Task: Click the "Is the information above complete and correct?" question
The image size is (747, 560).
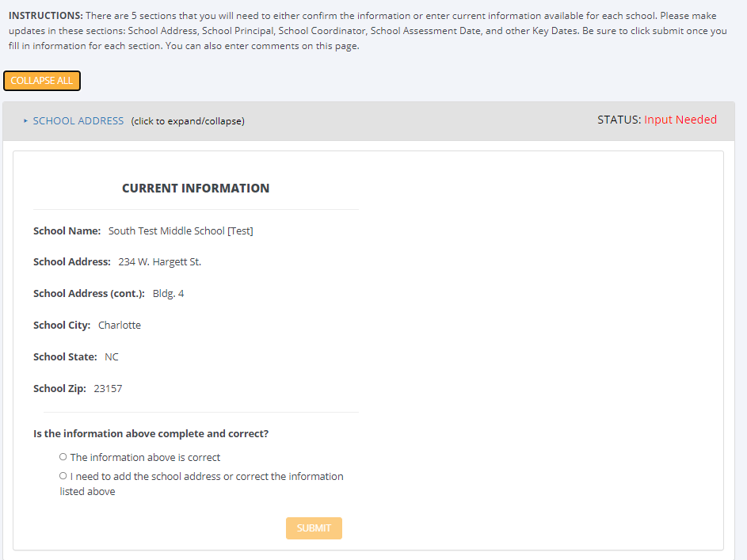Action: 151,434
